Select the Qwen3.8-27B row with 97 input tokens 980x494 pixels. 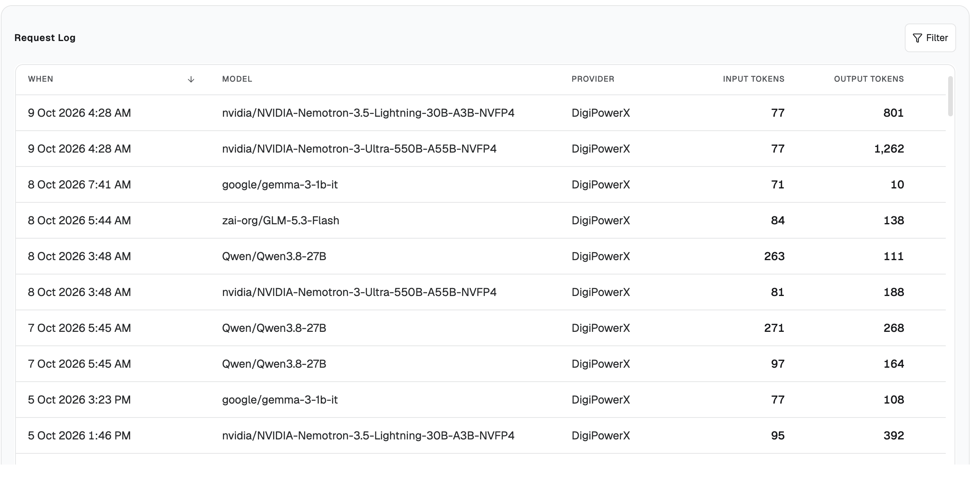[x=480, y=364]
